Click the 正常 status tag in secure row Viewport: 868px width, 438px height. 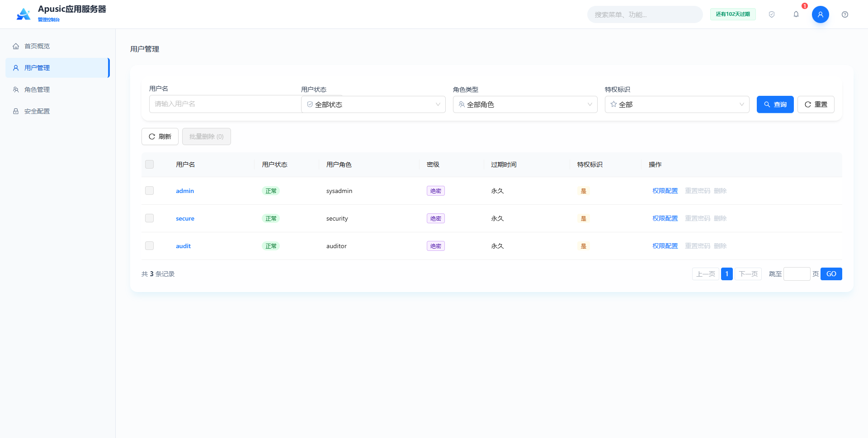271,218
